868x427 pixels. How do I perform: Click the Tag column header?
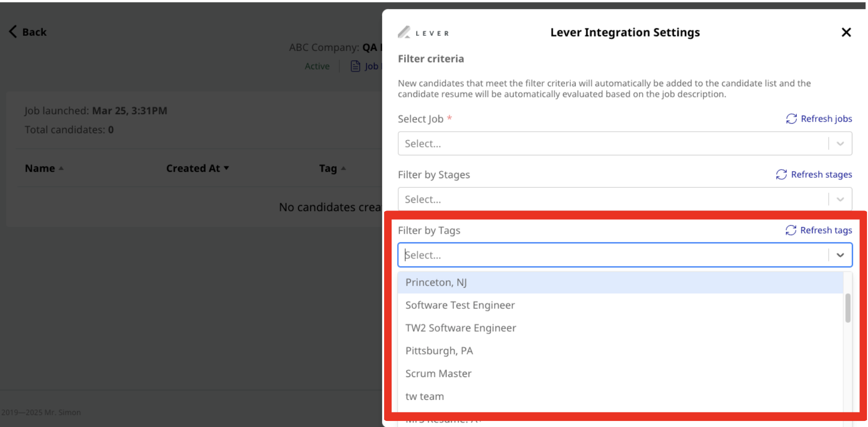328,168
